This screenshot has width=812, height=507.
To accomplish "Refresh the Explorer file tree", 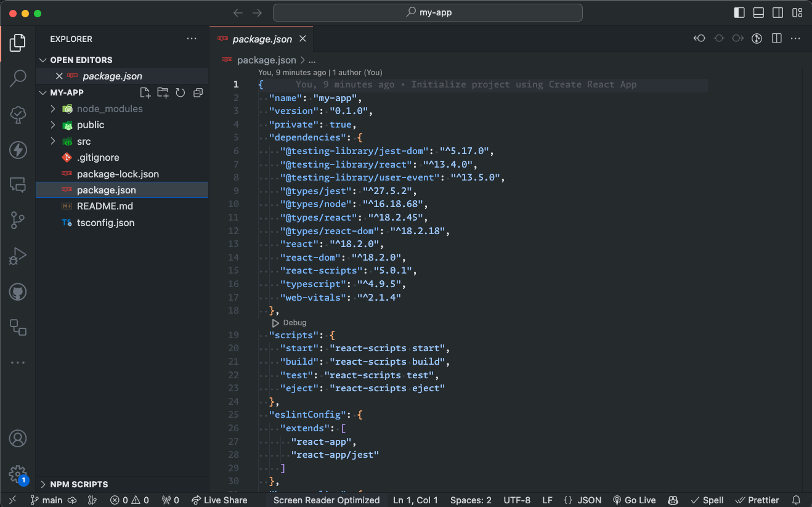I will click(x=181, y=92).
